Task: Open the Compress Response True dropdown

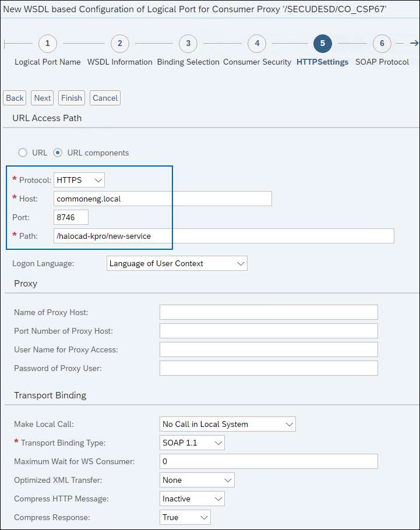Action: [x=185, y=517]
